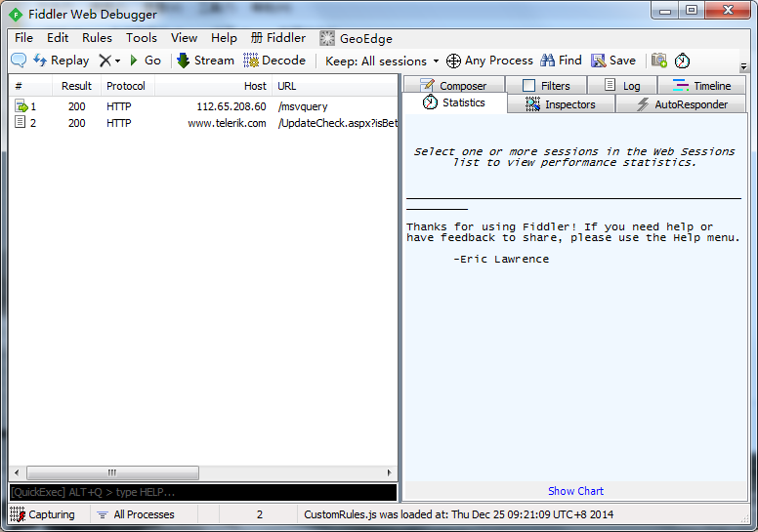Click 112.65.208.60 host cell
Image resolution: width=758 pixels, height=532 pixels.
pos(232,106)
